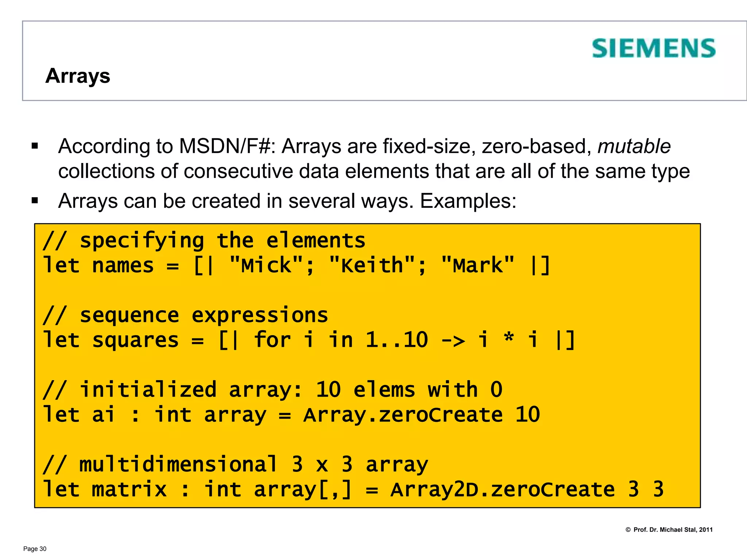Click the 'multidimensional 3 x 3 array' comment
The width and height of the screenshot is (747, 560).
tap(235, 464)
